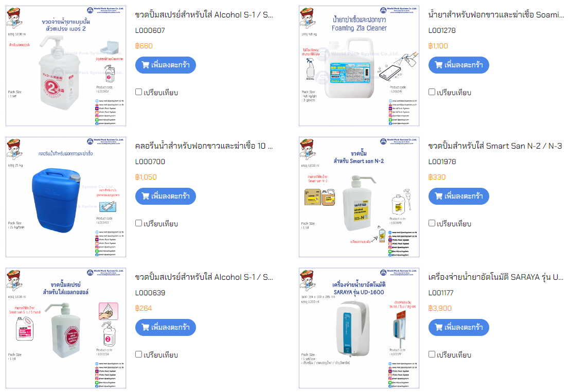Click cart icon for product L000607
The width and height of the screenshot is (570, 392).
146,65
